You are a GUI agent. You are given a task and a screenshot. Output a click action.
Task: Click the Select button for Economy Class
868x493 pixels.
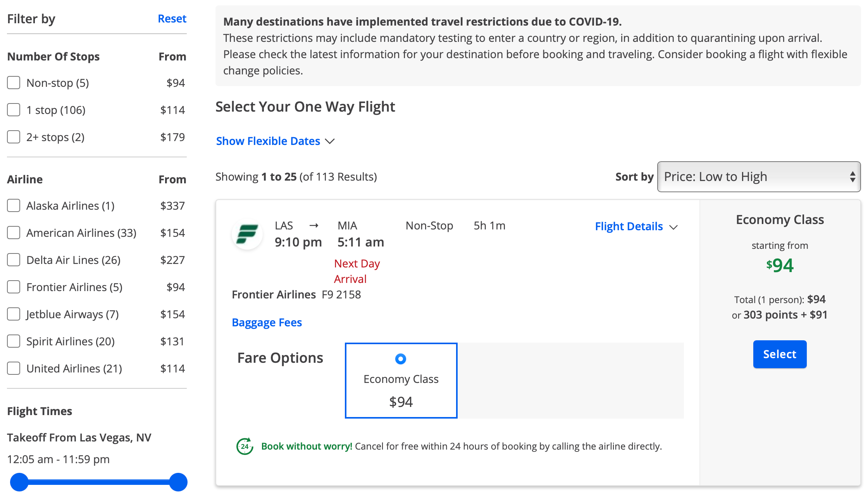click(780, 354)
